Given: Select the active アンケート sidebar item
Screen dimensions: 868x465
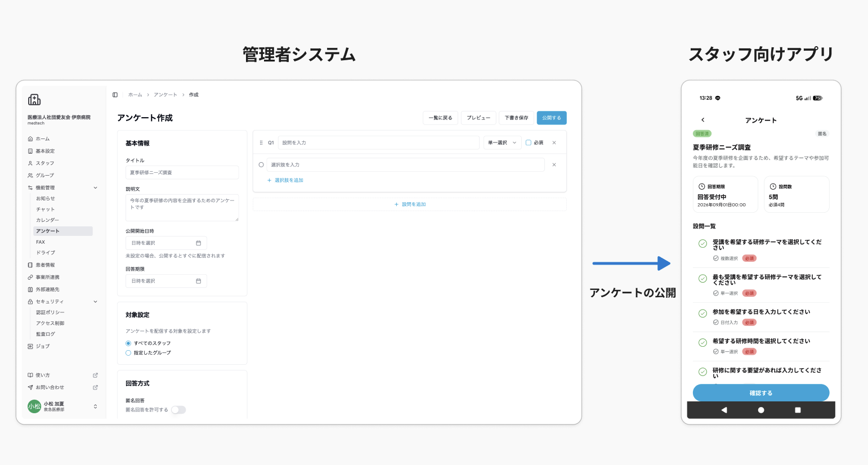Looking at the screenshot, I should point(63,231).
